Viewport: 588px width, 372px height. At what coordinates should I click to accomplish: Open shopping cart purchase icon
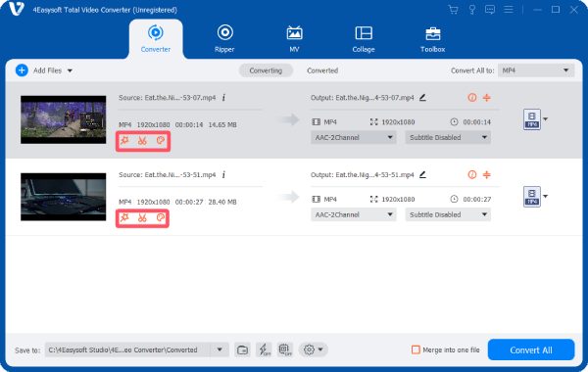click(x=454, y=10)
